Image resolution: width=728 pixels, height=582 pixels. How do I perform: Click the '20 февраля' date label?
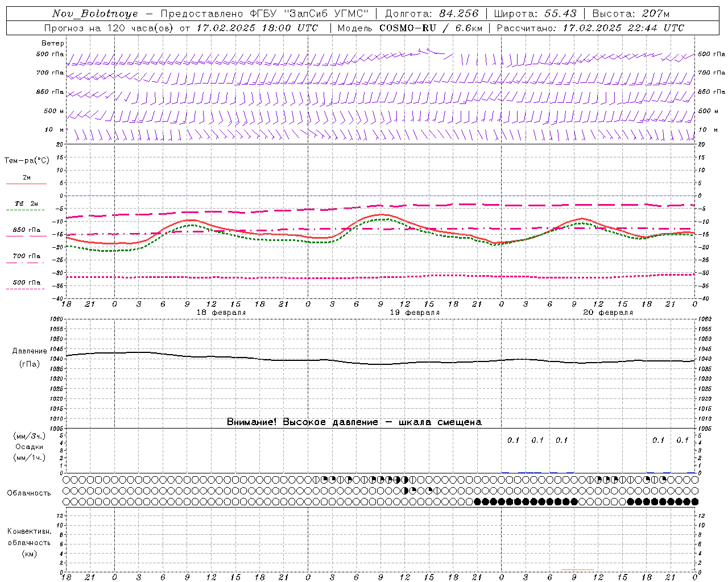pyautogui.click(x=608, y=313)
